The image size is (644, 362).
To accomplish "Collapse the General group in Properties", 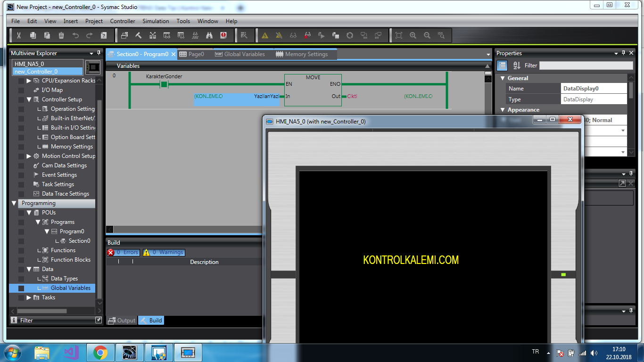I will point(503,78).
